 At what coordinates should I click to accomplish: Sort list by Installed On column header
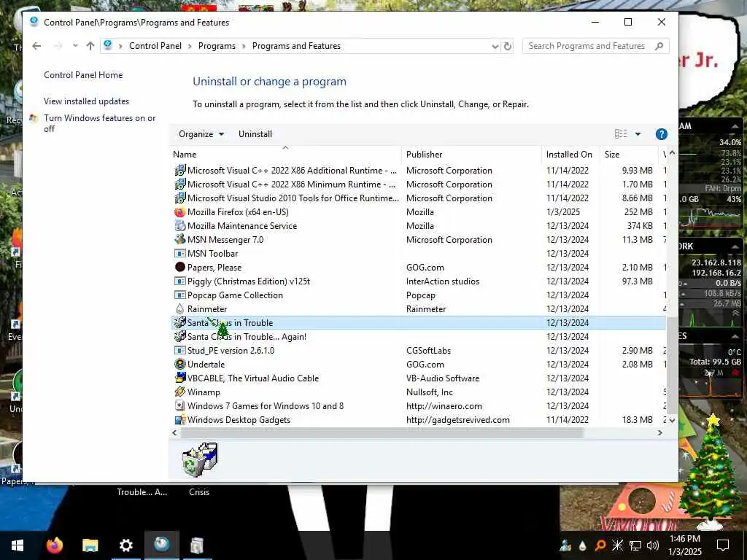coord(570,155)
